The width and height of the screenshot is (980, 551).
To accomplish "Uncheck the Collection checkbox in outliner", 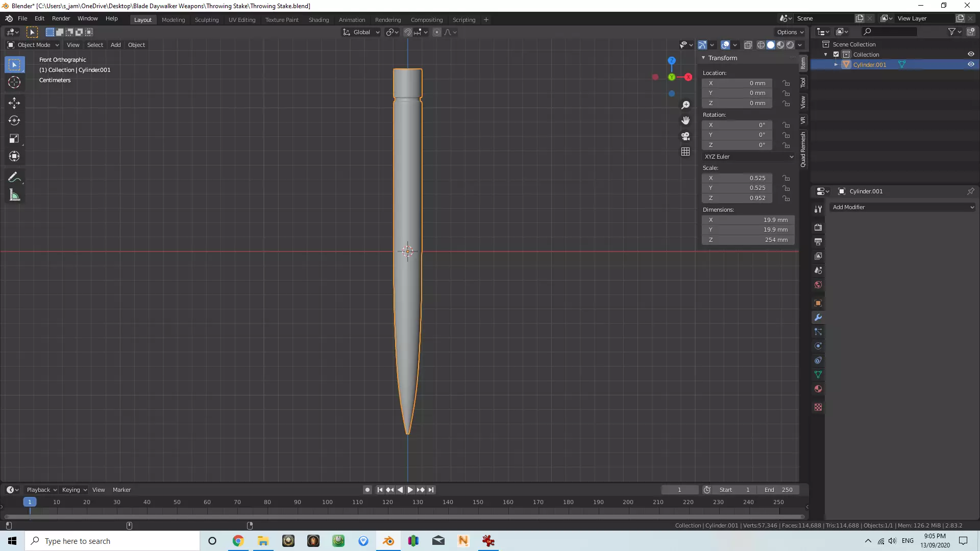I will tap(836, 55).
